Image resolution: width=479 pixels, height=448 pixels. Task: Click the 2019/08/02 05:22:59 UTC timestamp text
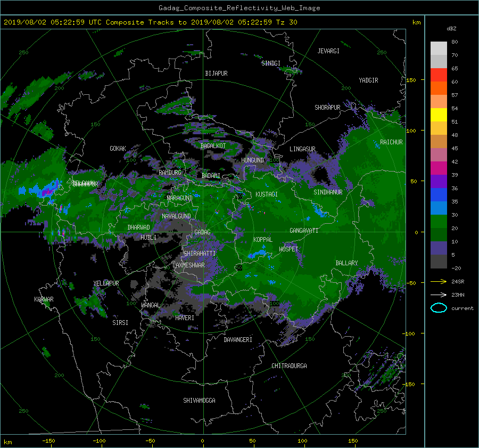53,22
